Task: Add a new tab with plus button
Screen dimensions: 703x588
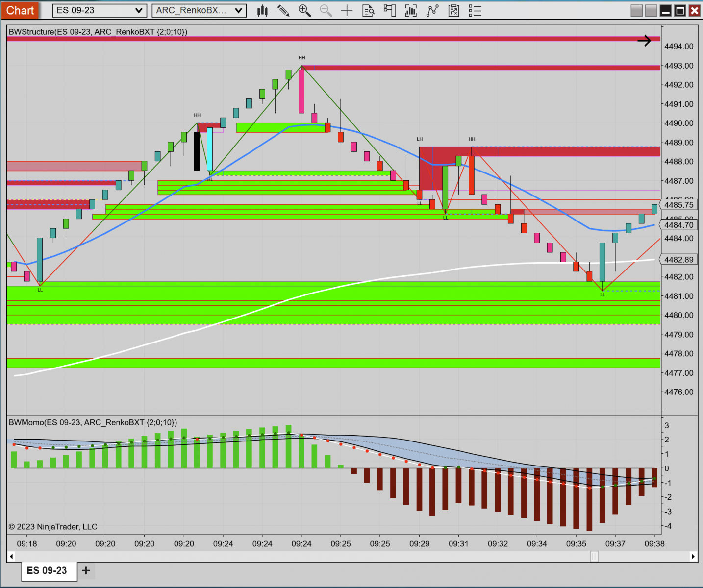Action: click(x=86, y=570)
